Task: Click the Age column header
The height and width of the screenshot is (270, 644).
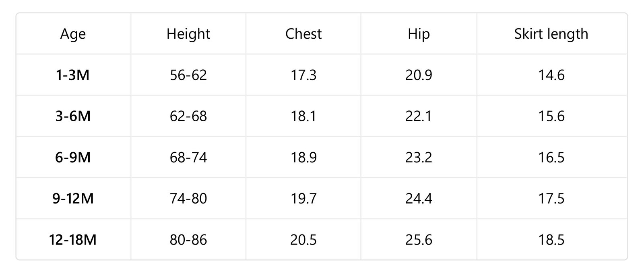Action: pos(73,34)
